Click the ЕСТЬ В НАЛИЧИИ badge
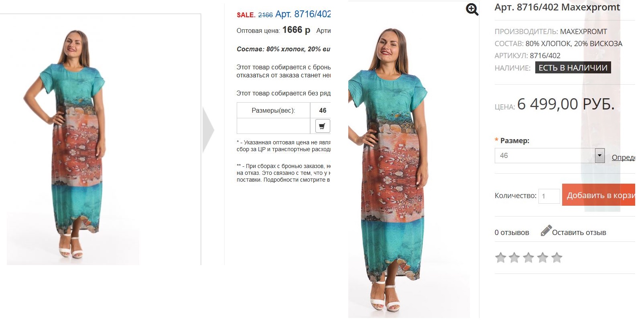The height and width of the screenshot is (320, 644). coord(573,68)
